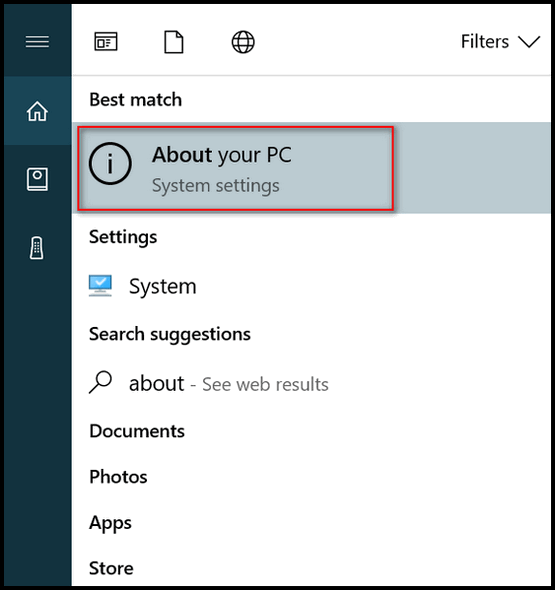Select the Home icon in the sidebar
Image resolution: width=555 pixels, height=590 pixels.
[x=37, y=111]
